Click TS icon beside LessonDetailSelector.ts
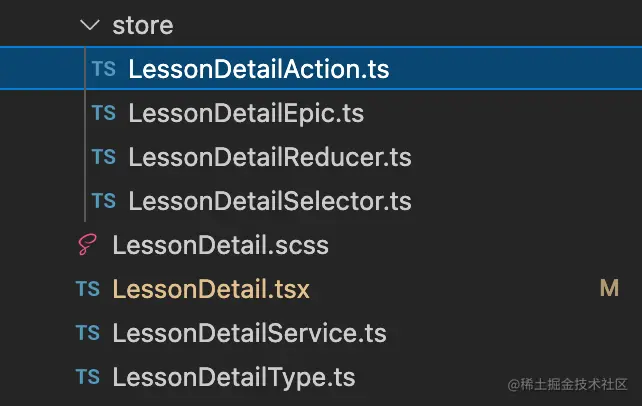Image resolution: width=642 pixels, height=406 pixels. [x=103, y=201]
